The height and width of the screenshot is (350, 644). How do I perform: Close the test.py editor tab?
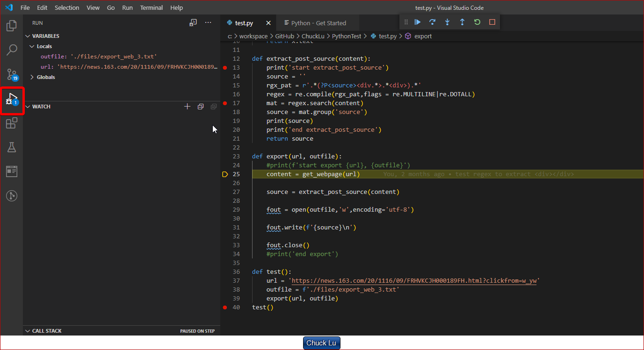[268, 23]
